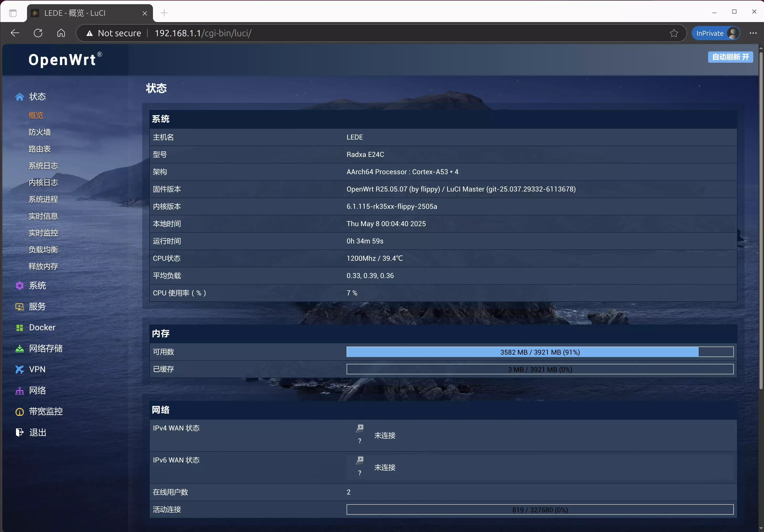Viewport: 764px width, 532px height.
Task: Click the Radxa E24C model value
Action: (365, 155)
